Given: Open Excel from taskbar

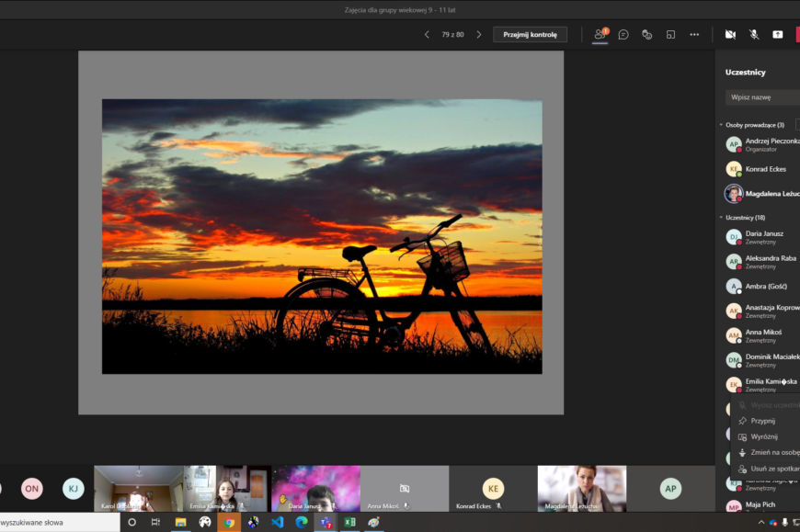Looking at the screenshot, I should coord(349,522).
